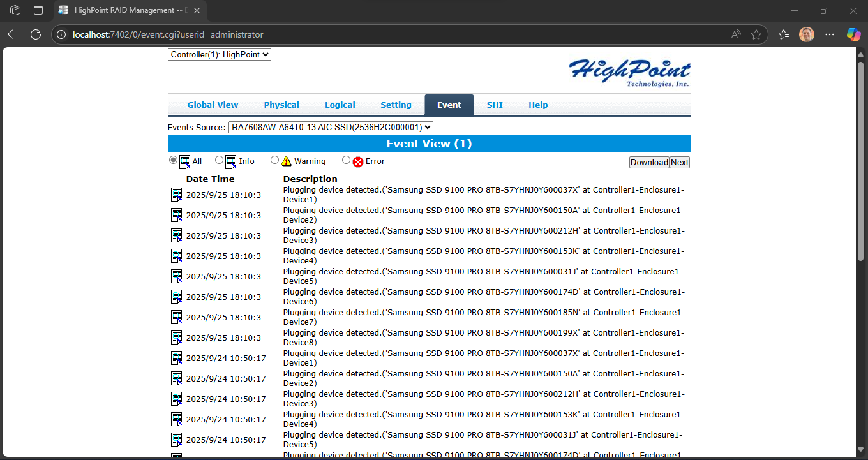Expand the browser ellipsis settings menu
The width and height of the screenshot is (868, 460).
(x=829, y=34)
